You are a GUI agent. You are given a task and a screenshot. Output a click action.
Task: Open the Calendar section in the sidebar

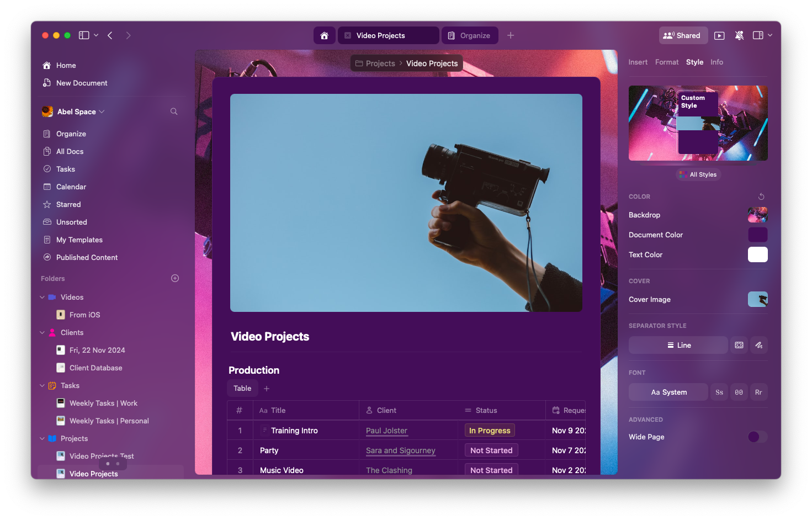71,187
